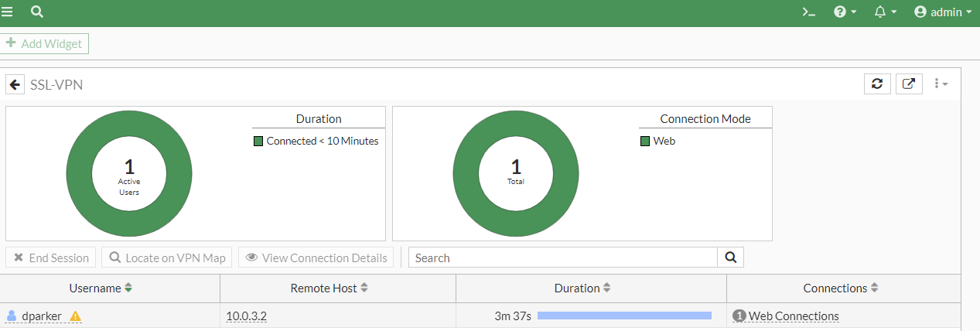The height and width of the screenshot is (331, 980).
Task: Open the hamburger navigation menu
Action: (7, 12)
